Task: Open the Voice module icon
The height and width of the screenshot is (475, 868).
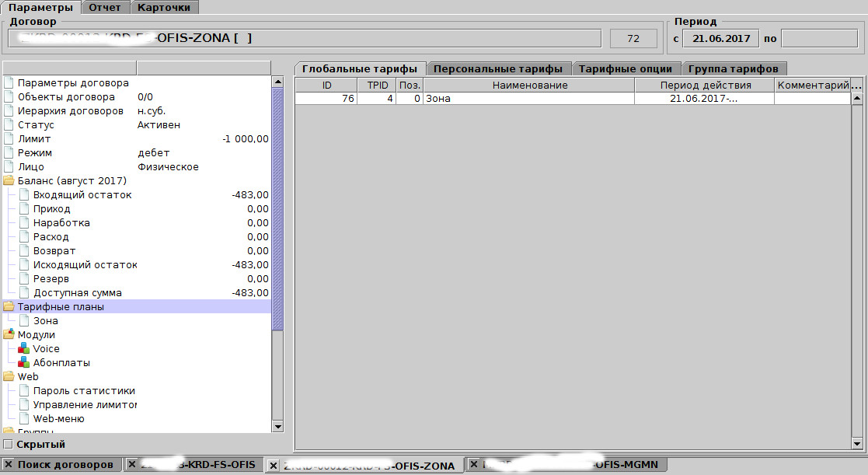Action: (x=23, y=349)
